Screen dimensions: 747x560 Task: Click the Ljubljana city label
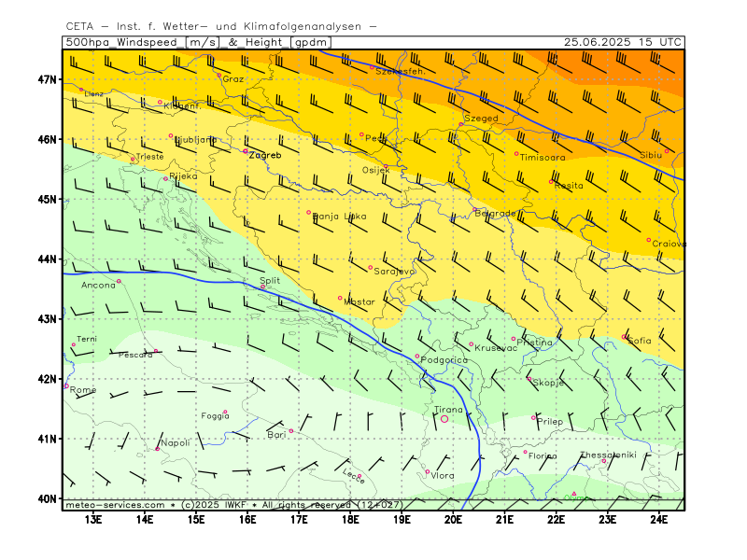(x=196, y=140)
